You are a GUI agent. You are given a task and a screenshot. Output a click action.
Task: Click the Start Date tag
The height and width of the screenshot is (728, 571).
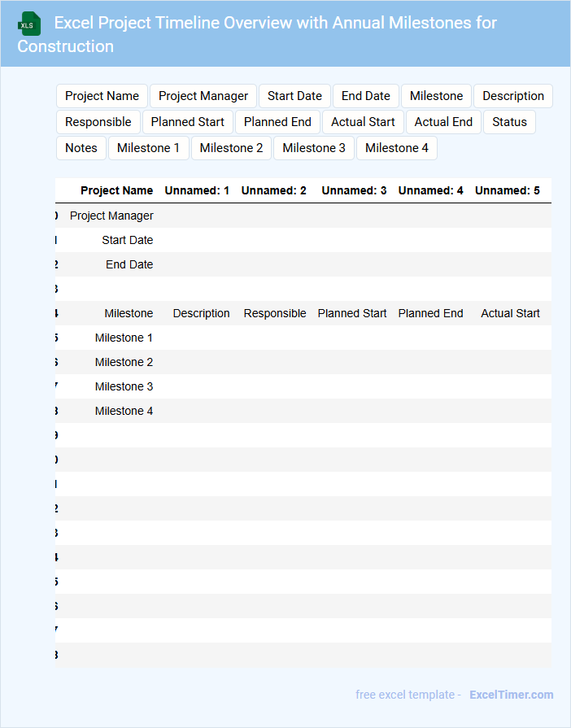coord(294,96)
